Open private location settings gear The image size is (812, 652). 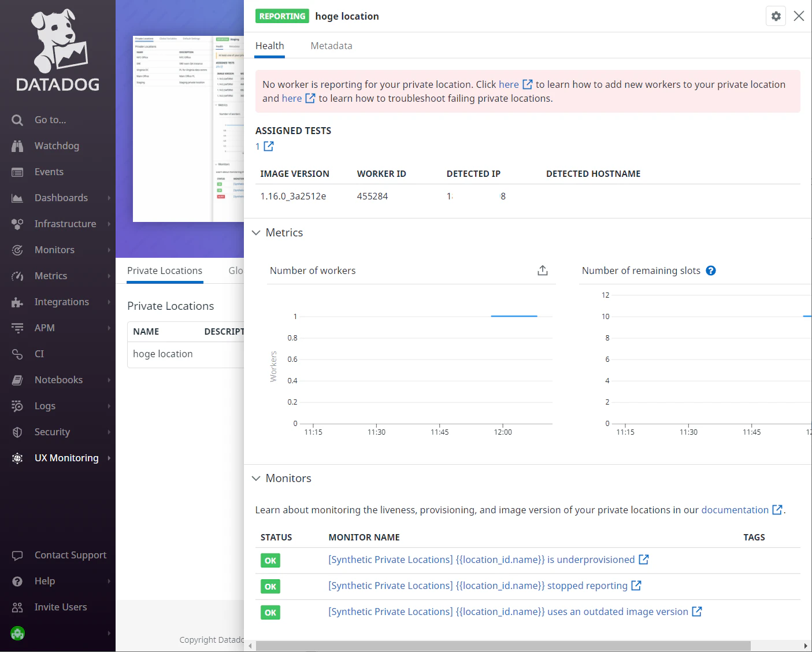pos(776,16)
